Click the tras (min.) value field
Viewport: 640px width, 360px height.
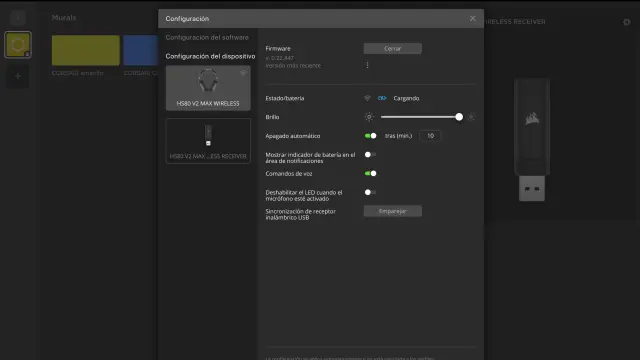click(x=430, y=136)
